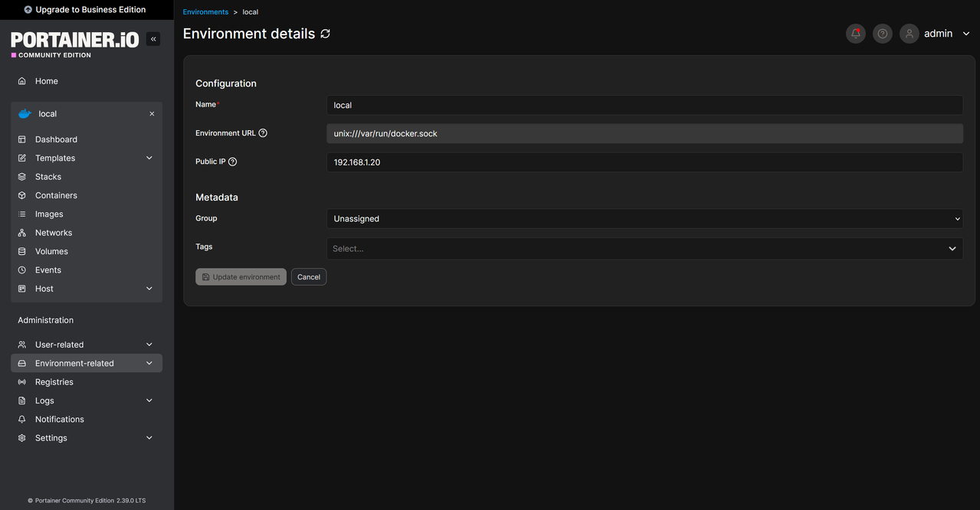Click the Stacks layers icon
The image size is (980, 510).
pyautogui.click(x=22, y=177)
